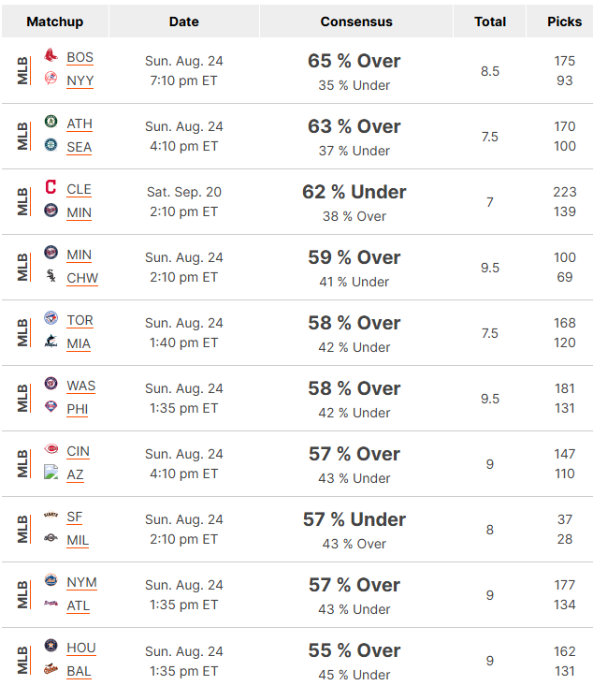
Task: Open the BOS team link
Action: coord(80,58)
